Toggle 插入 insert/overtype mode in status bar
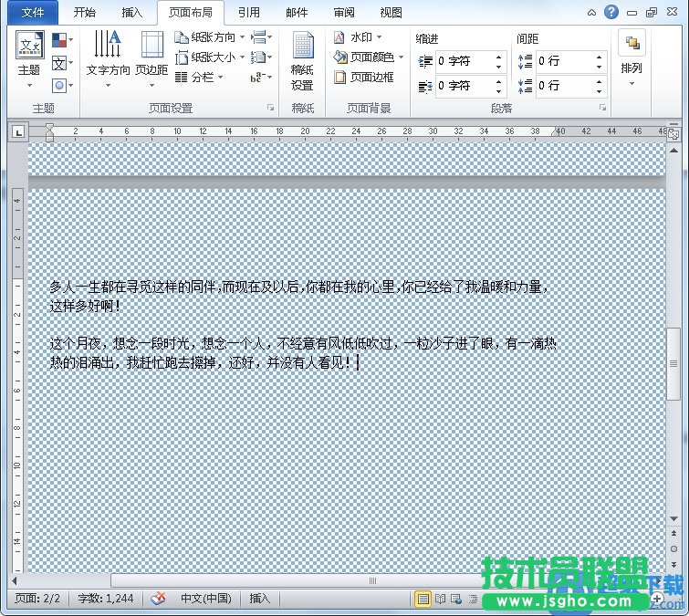The height and width of the screenshot is (616, 689). coord(260,599)
